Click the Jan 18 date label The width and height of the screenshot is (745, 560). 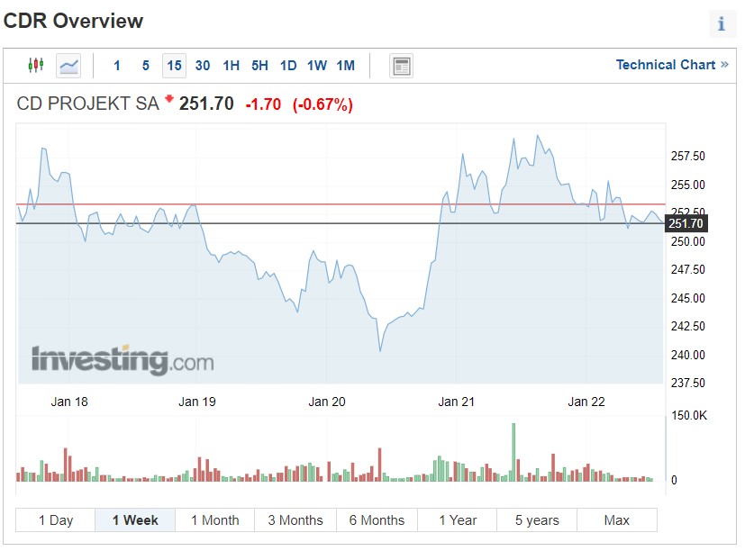(x=69, y=402)
